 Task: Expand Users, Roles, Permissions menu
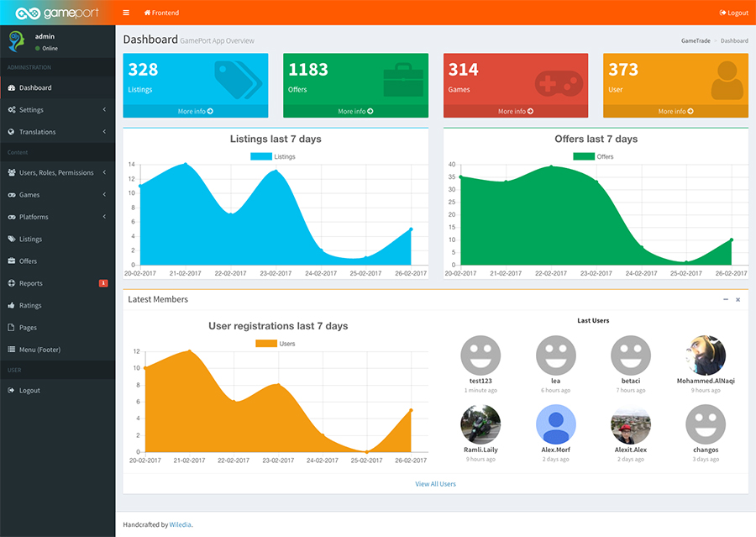[57, 172]
